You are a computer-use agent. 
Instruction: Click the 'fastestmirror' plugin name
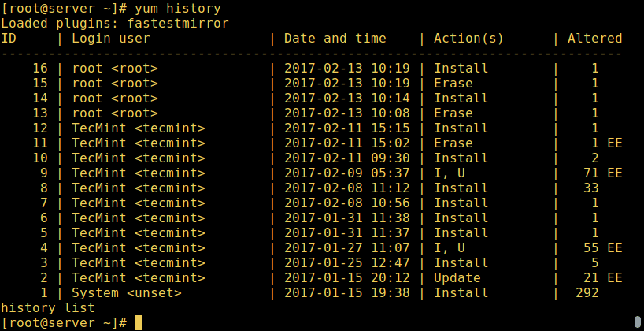(x=177, y=23)
